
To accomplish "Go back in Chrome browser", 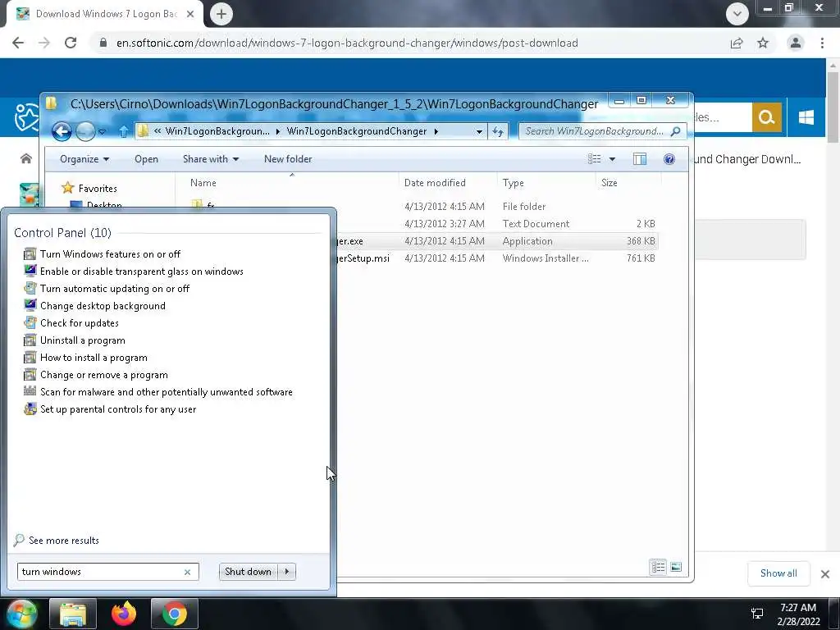I will 18,43.
